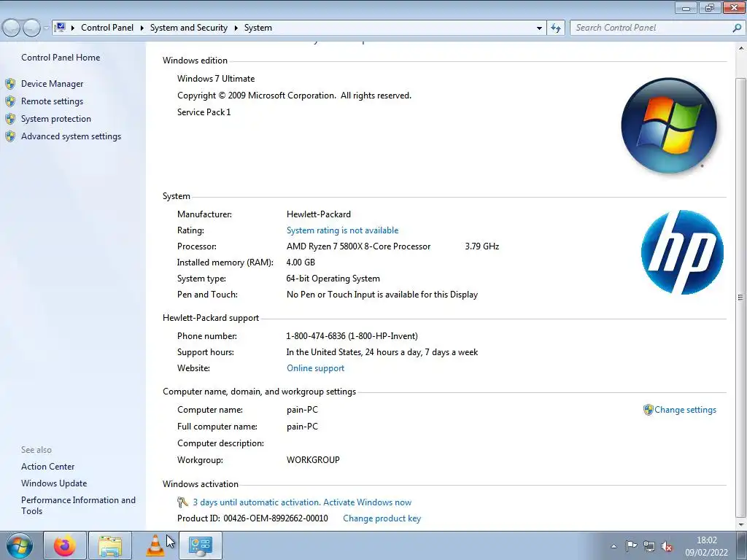Open Performance Information and Tools
Image resolution: width=747 pixels, height=560 pixels.
[x=78, y=505]
